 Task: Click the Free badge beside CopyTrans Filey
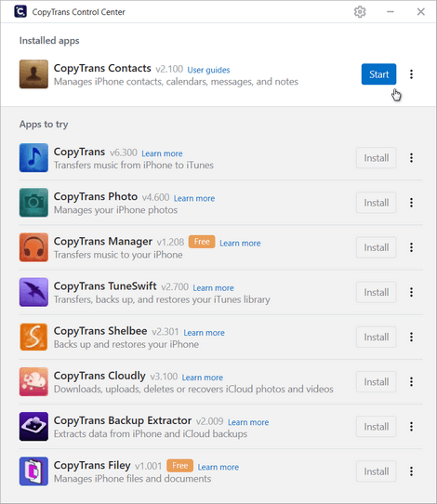click(180, 466)
